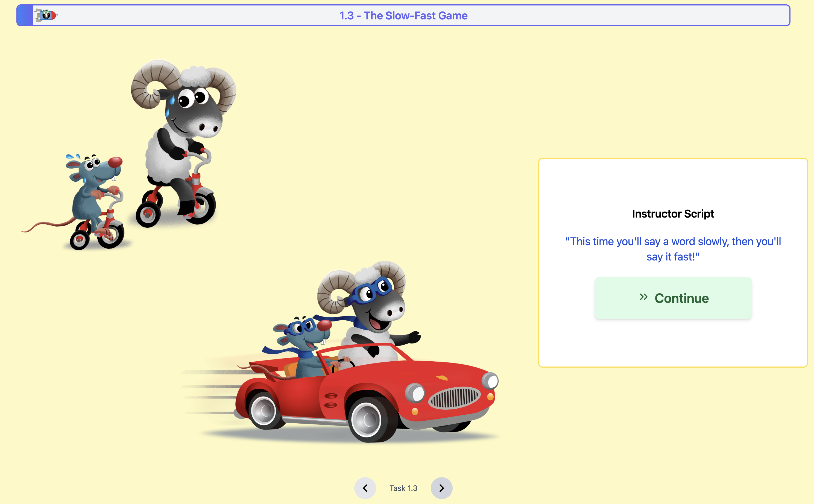This screenshot has width=814, height=504.
Task: Click the red car's front grille
Action: (454, 398)
